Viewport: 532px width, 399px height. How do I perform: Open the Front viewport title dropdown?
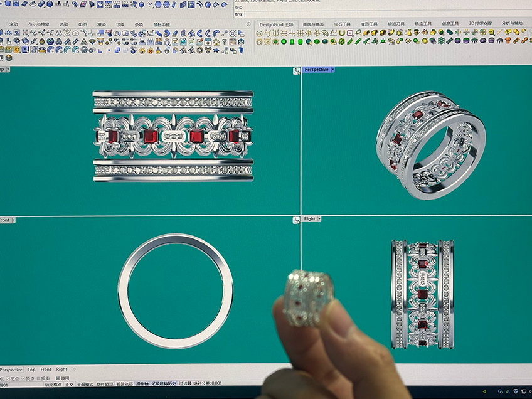pyautogui.click(x=14, y=220)
